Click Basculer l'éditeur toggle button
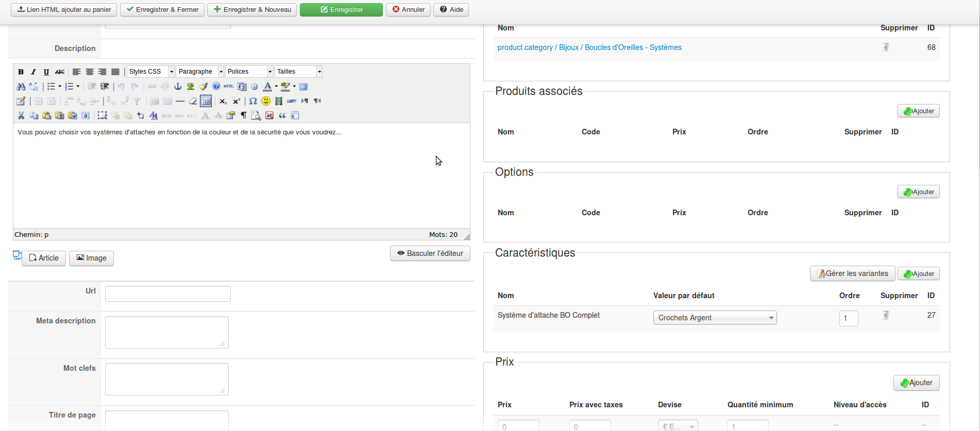The height and width of the screenshot is (431, 980). pyautogui.click(x=430, y=253)
